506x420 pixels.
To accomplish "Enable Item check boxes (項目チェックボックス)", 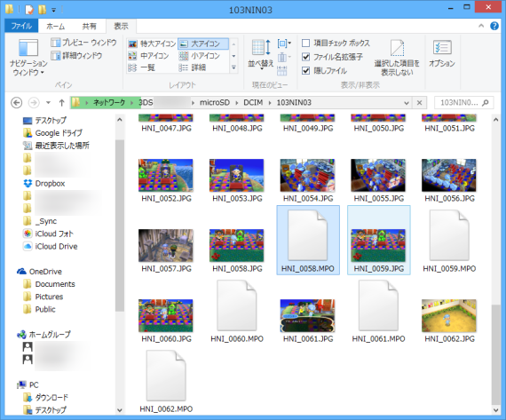I will (305, 43).
